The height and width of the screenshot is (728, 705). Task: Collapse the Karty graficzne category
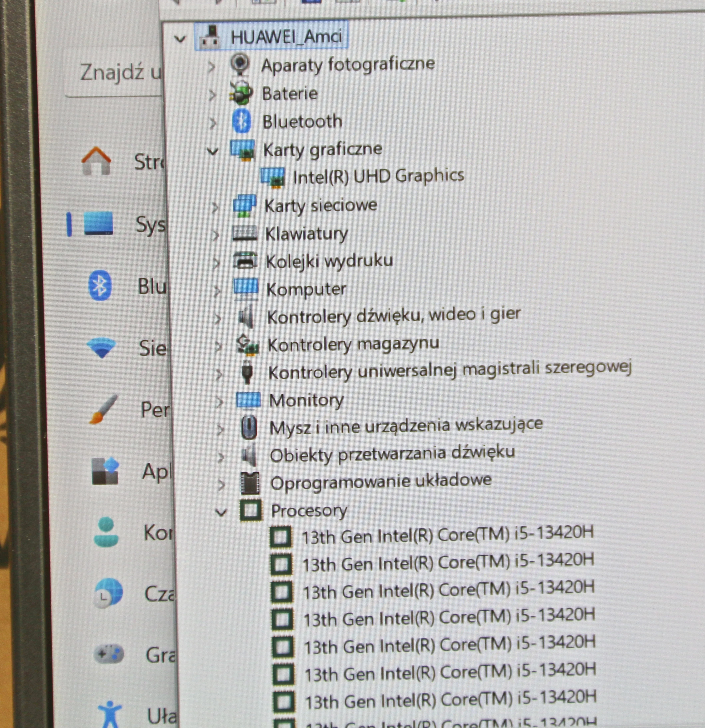tap(213, 151)
